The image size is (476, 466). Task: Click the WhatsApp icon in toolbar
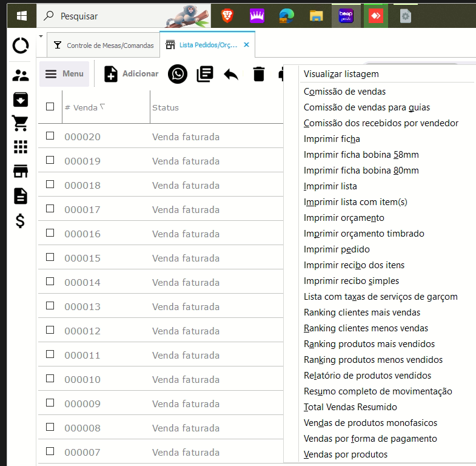pos(178,74)
